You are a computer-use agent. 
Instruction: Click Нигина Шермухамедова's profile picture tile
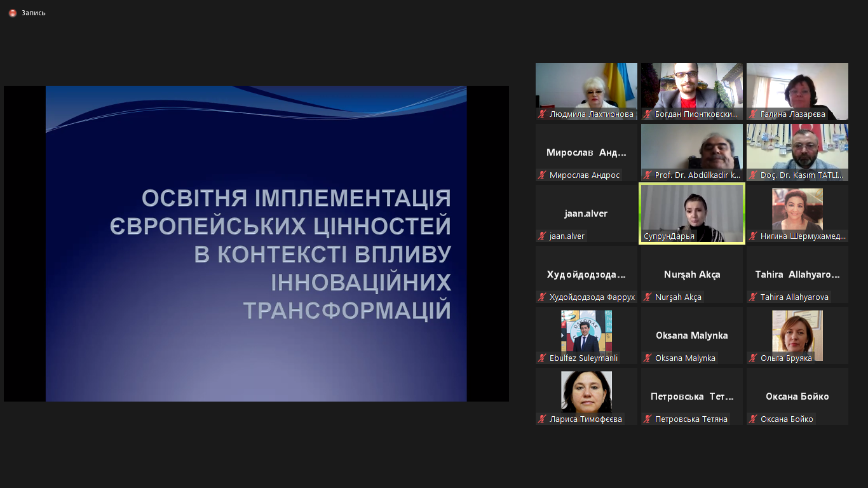coord(797,209)
